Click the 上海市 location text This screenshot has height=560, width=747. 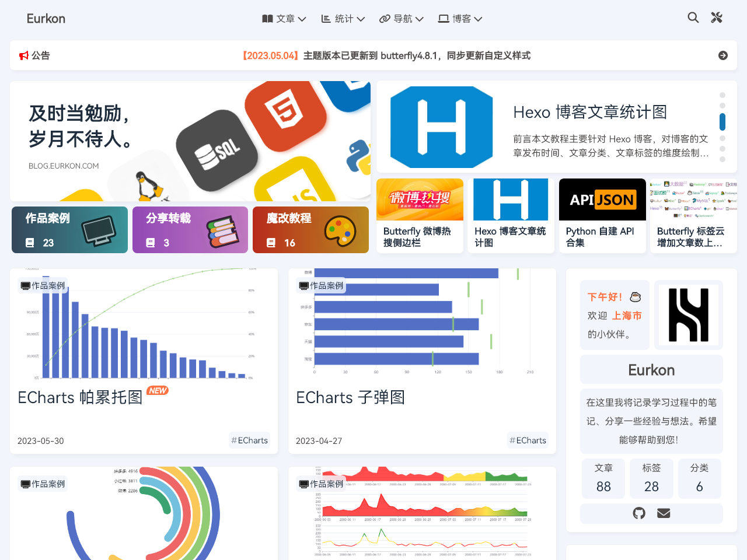click(x=627, y=316)
